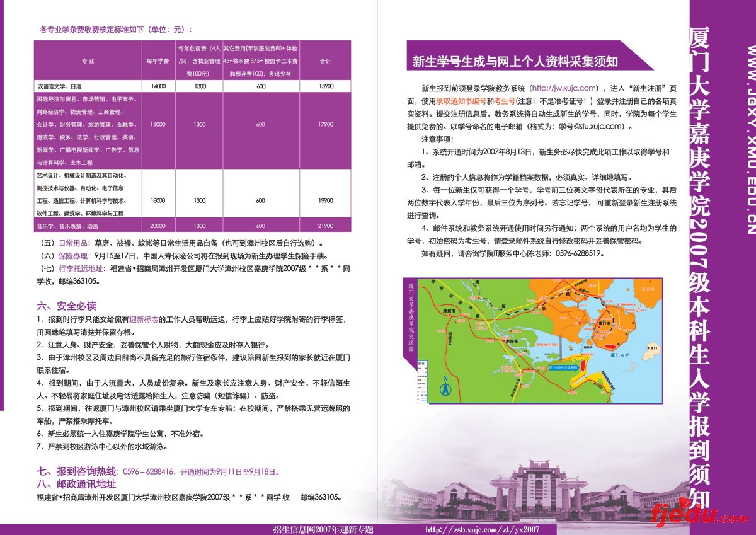Click the 七、报到咨询热线 heading
The height and width of the screenshot is (535, 756).
(x=77, y=471)
